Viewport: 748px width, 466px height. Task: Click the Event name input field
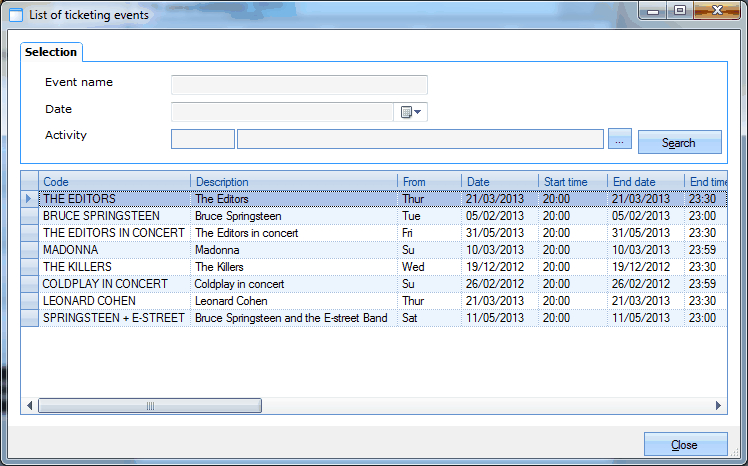coord(299,85)
